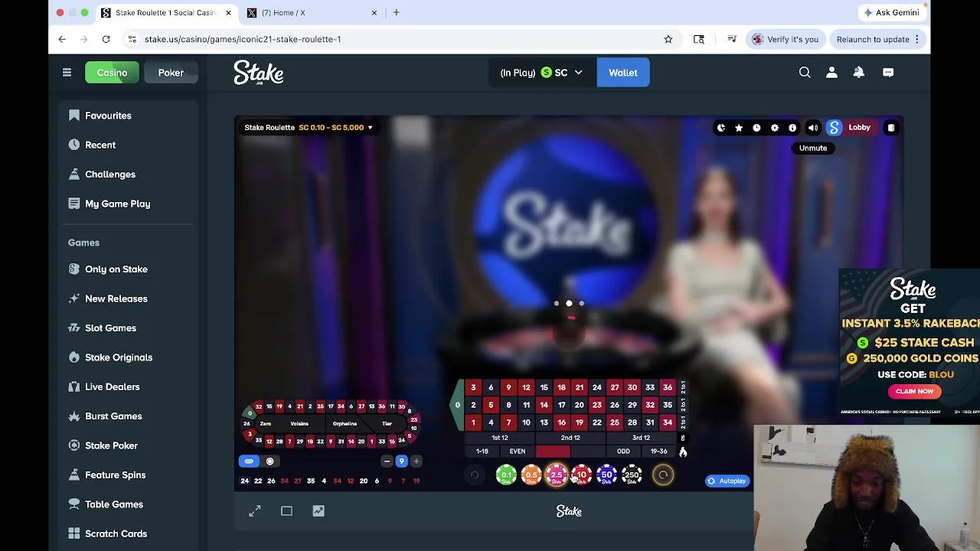Go to the game Lobby
This screenshot has height=551, width=980.
859,128
